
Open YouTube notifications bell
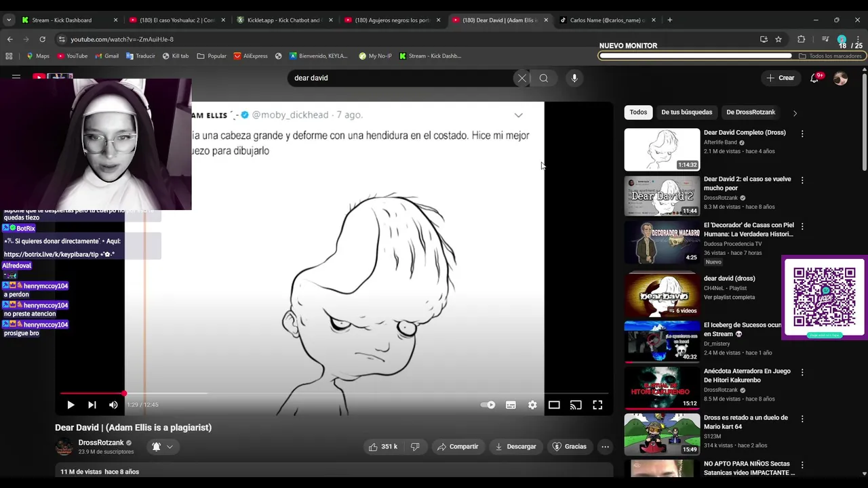tap(814, 78)
